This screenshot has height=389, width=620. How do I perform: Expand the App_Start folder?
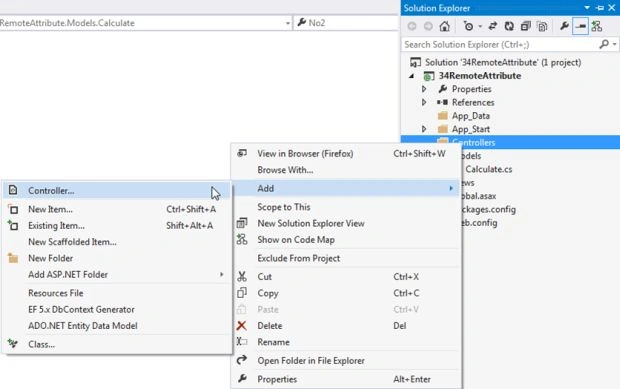click(x=424, y=129)
